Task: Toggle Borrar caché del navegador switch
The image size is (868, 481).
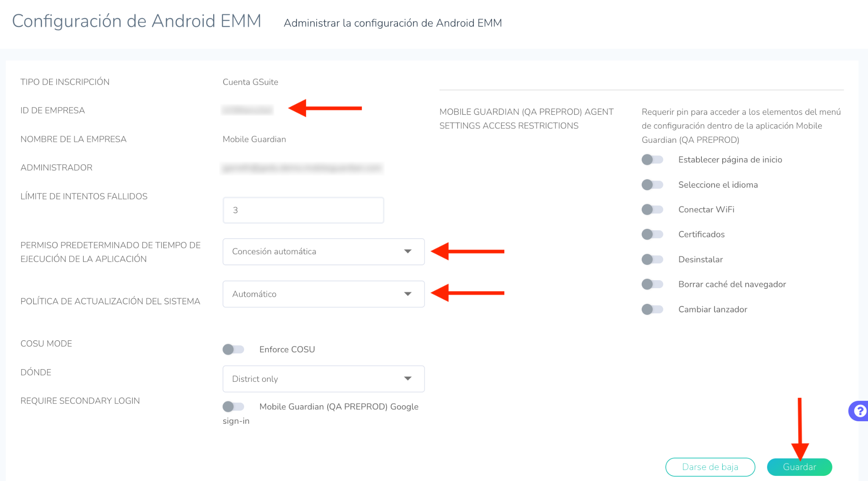Action: click(652, 284)
